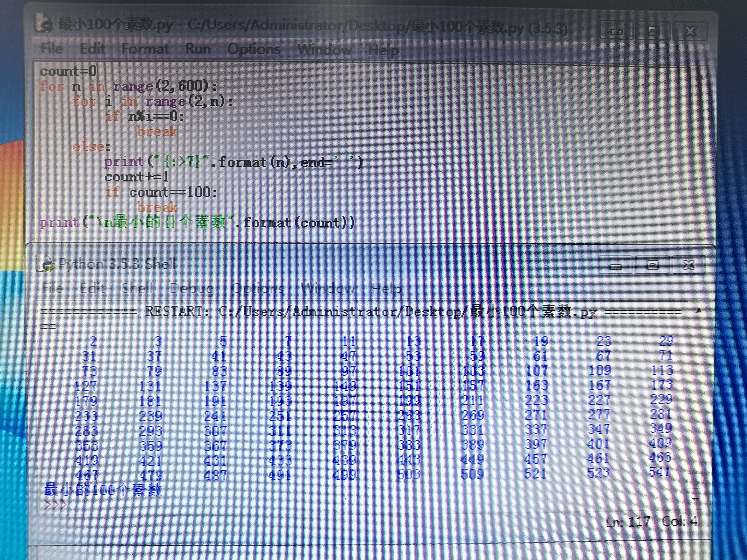Open the Shell menu
Viewport: 747px width, 560px height.
pyautogui.click(x=137, y=288)
